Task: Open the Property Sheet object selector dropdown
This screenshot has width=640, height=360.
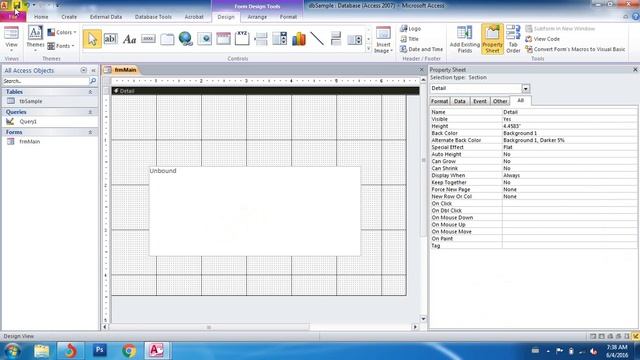Action: pyautogui.click(x=526, y=89)
